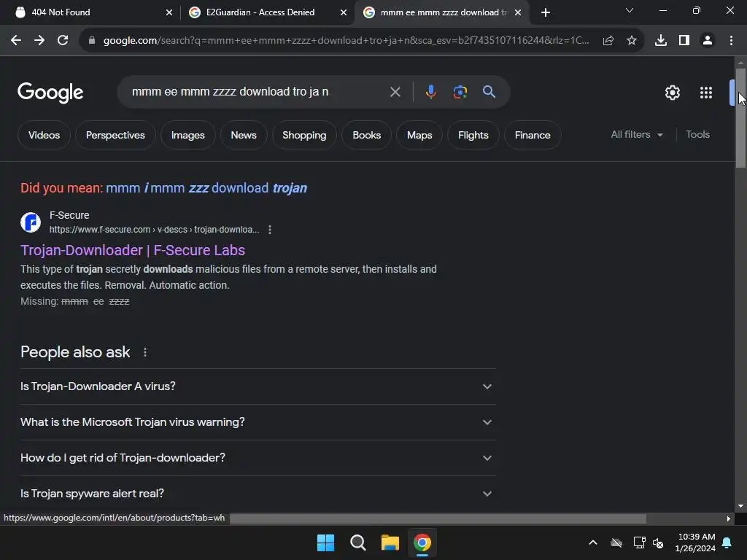
Task: Expand 'Is Trojan-Downloader A virus?' question
Action: tap(258, 386)
